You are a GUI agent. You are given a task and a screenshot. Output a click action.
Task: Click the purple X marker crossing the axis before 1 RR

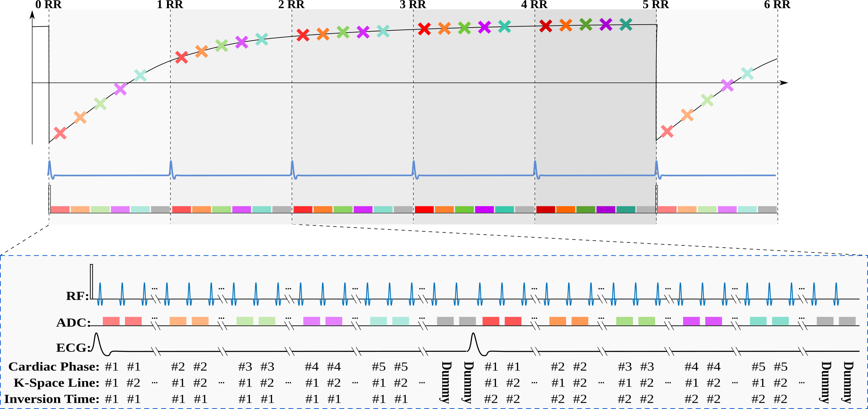click(120, 89)
